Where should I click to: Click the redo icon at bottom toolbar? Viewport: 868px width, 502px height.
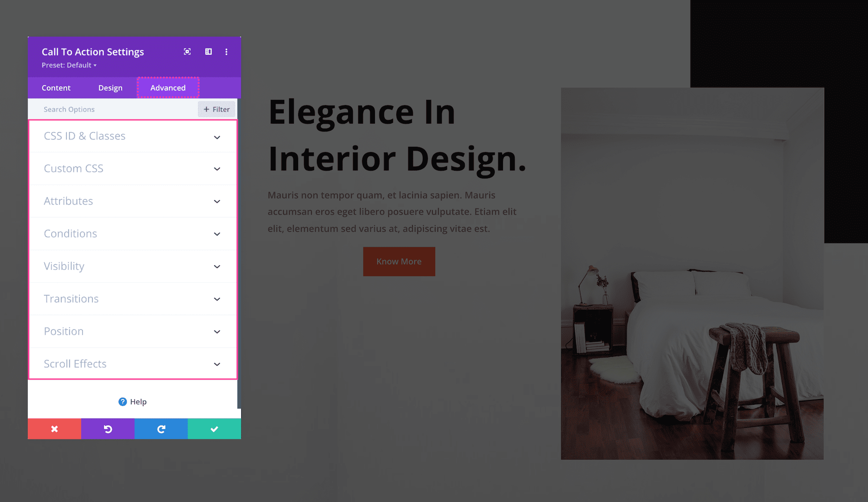click(160, 429)
